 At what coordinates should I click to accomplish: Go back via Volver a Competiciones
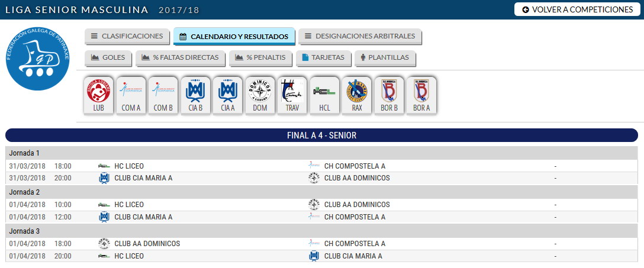[578, 9]
